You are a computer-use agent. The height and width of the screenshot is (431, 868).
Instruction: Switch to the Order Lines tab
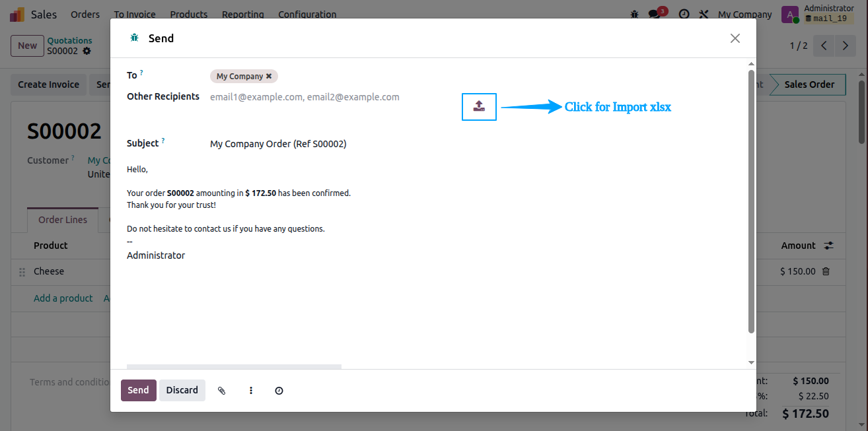tap(63, 220)
